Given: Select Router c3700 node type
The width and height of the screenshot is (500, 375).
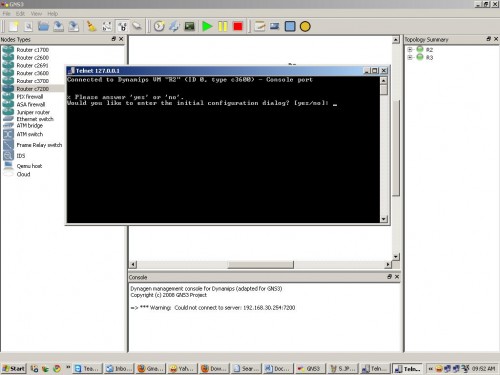Looking at the screenshot, I should pos(33,81).
